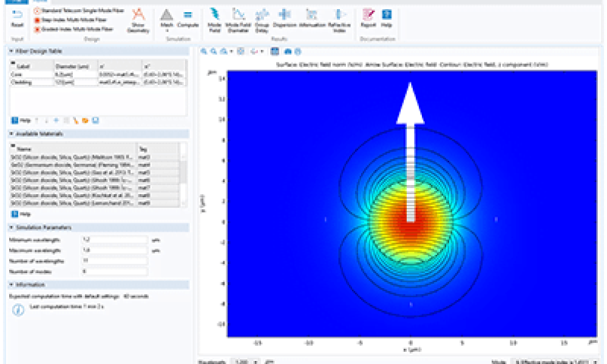Show the Group Delay plot
607x364 pixels.
[262, 20]
